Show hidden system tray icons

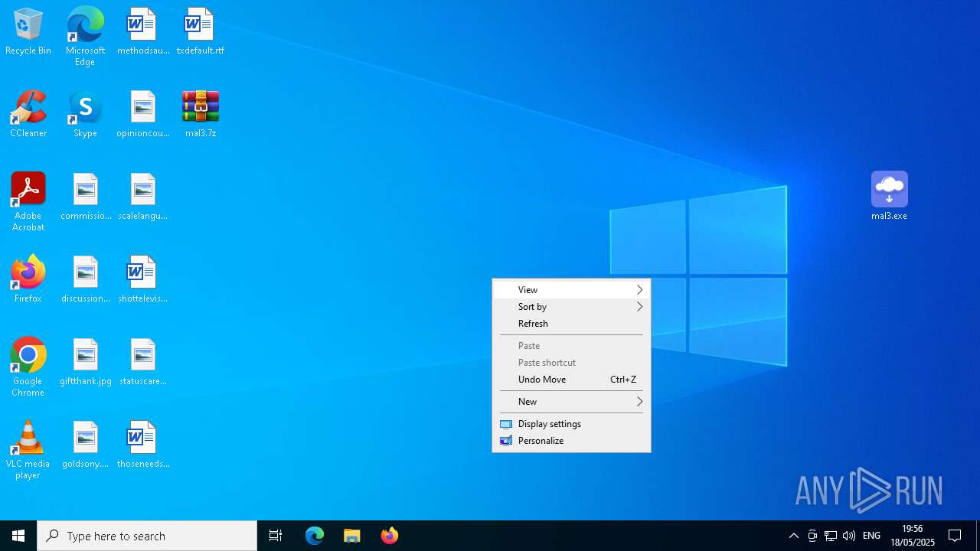click(793, 536)
